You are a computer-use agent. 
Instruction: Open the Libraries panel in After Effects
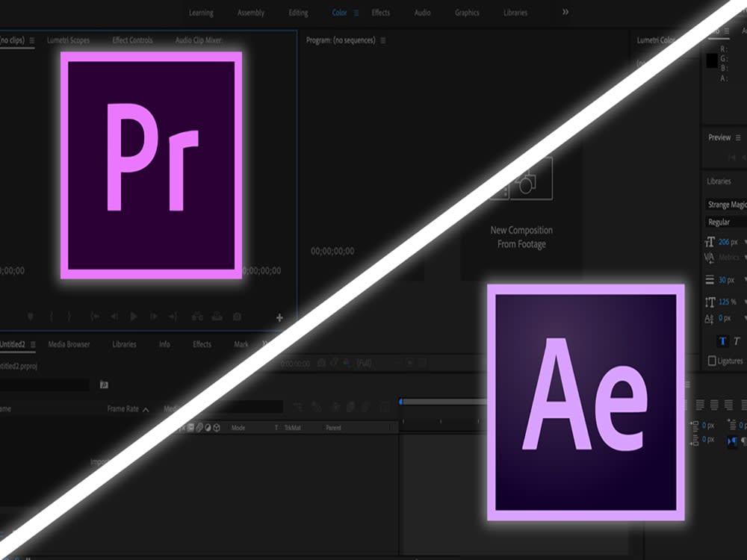click(x=719, y=181)
